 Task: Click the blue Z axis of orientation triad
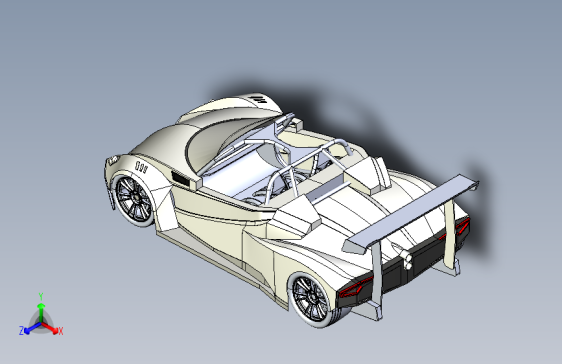click(x=30, y=329)
